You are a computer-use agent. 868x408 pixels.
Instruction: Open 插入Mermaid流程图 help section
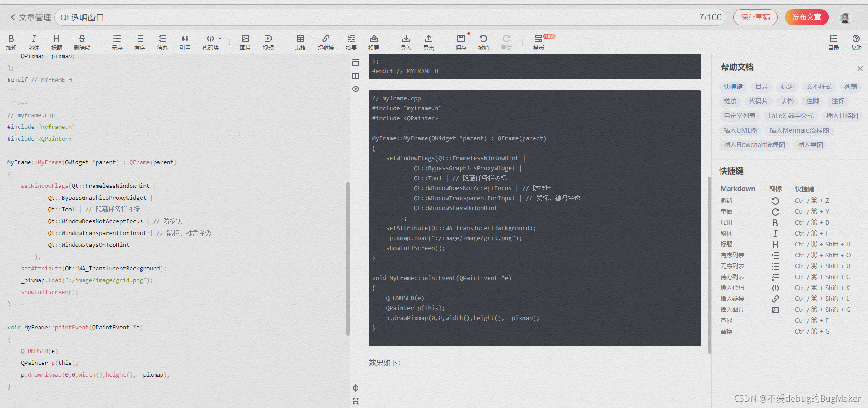point(799,130)
